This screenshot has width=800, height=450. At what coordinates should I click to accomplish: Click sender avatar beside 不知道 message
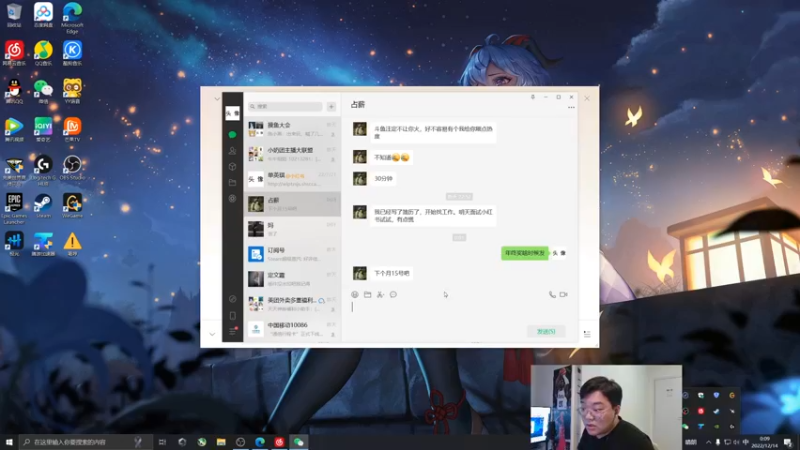click(360, 157)
